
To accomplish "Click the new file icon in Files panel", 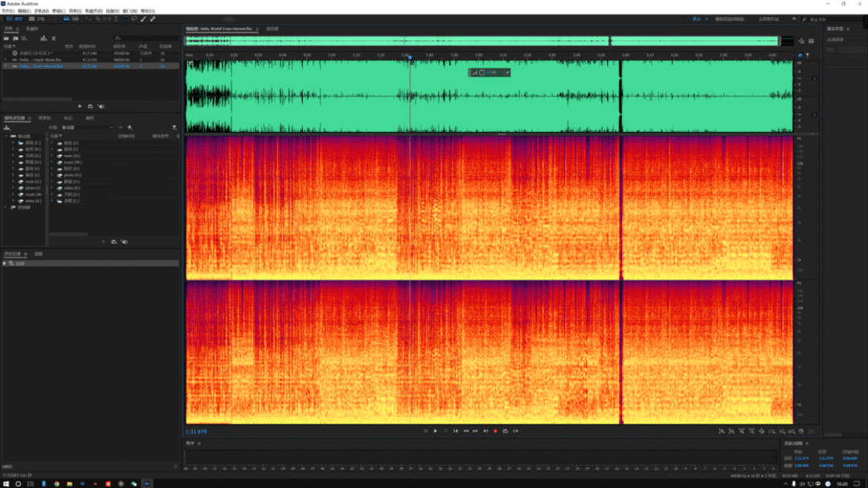I will click(x=24, y=39).
